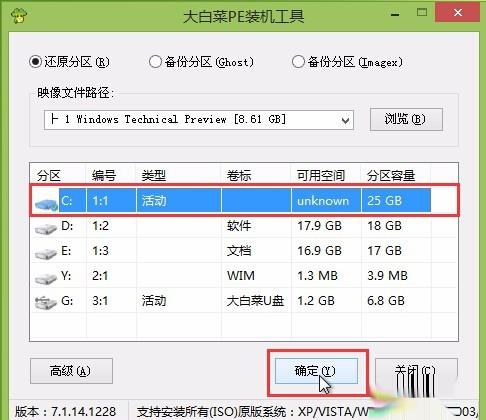Sort by the 可用空间 column header
This screenshot has width=486, height=420.
tap(321, 176)
